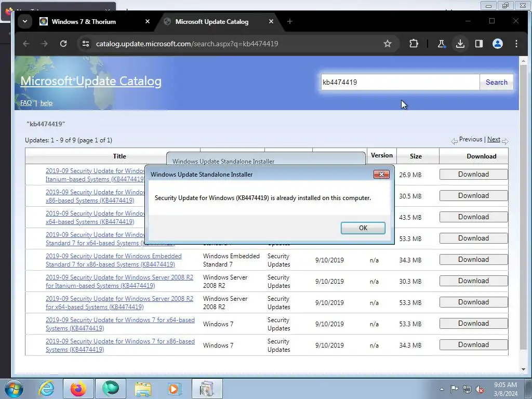
Task: Close the Windows 7 & Thorium tab
Action: 147,21
